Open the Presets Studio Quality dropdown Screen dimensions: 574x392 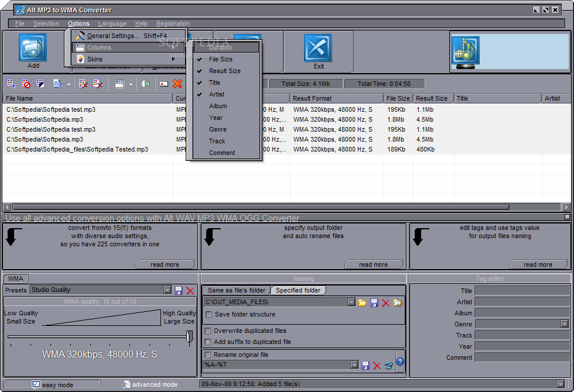(x=168, y=290)
